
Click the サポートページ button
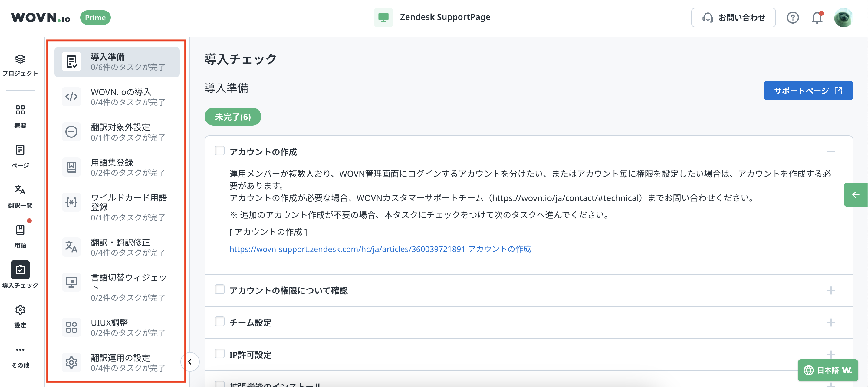pyautogui.click(x=808, y=91)
